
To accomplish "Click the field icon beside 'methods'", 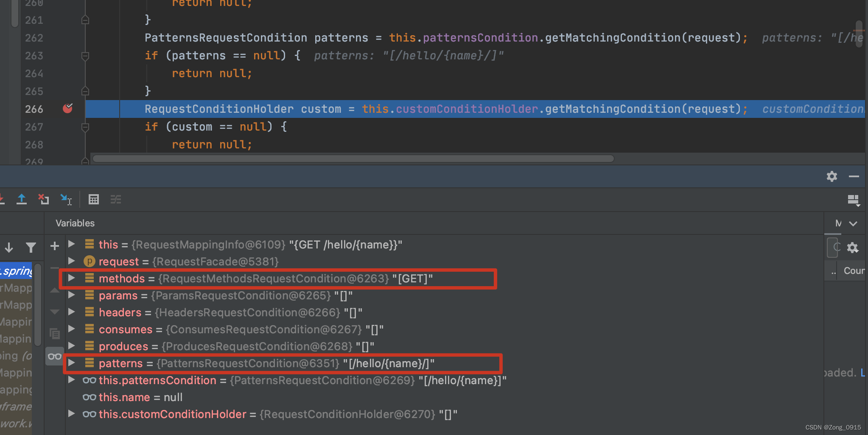I will click(89, 278).
